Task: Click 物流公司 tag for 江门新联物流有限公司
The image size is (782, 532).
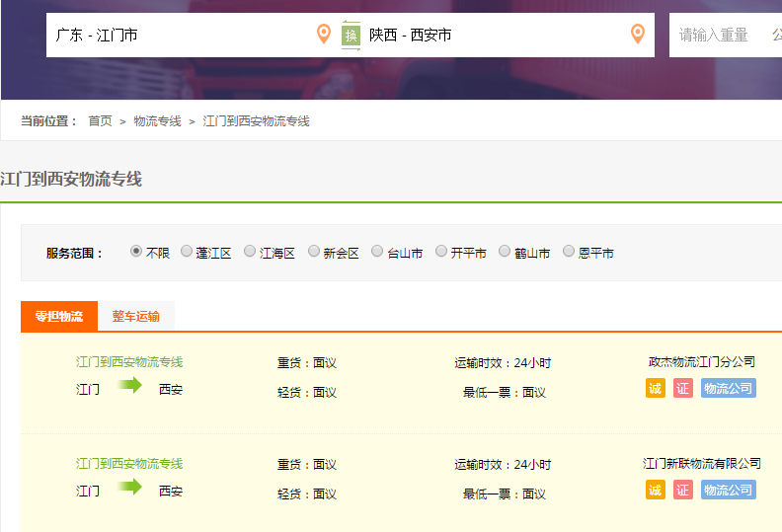Action: click(728, 490)
